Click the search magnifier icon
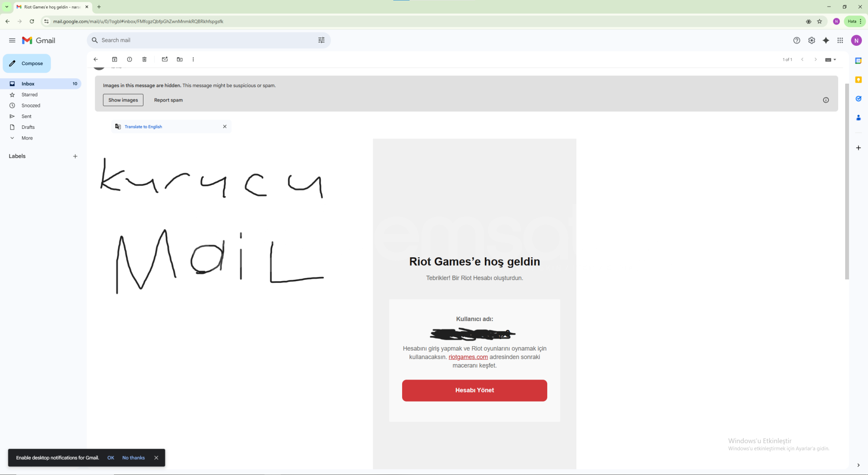Viewport: 868px width, 475px height. [95, 40]
